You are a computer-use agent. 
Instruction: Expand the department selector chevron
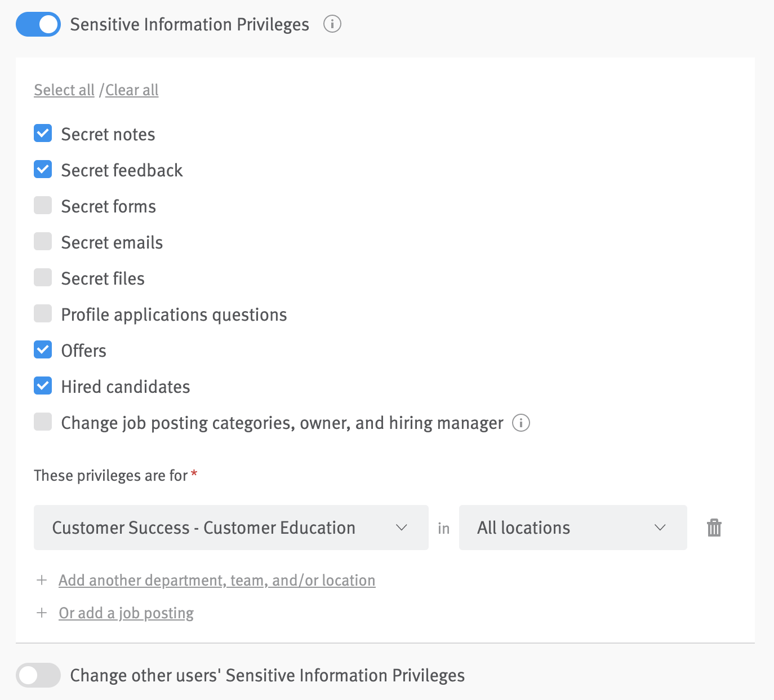pos(402,528)
